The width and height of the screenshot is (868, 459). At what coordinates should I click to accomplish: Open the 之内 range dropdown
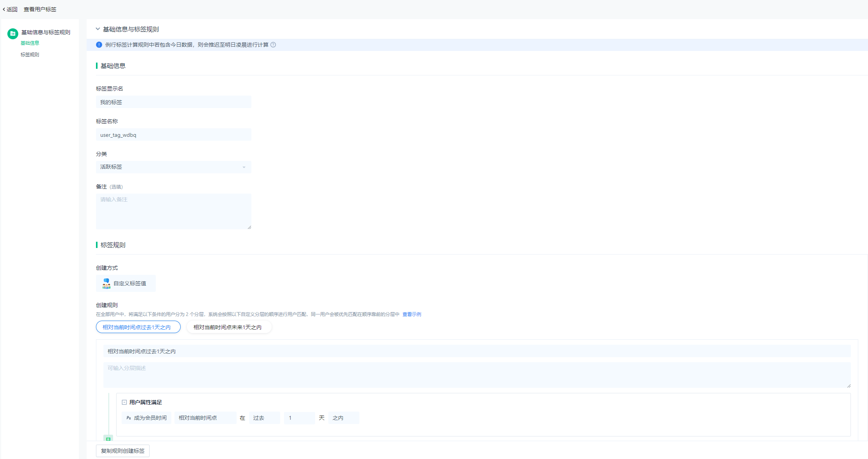[344, 418]
